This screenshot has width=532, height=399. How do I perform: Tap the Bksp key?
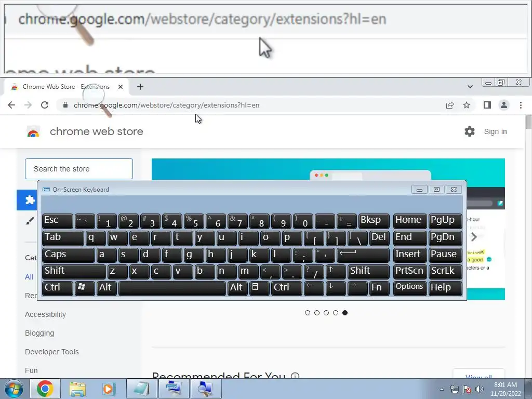pyautogui.click(x=374, y=221)
